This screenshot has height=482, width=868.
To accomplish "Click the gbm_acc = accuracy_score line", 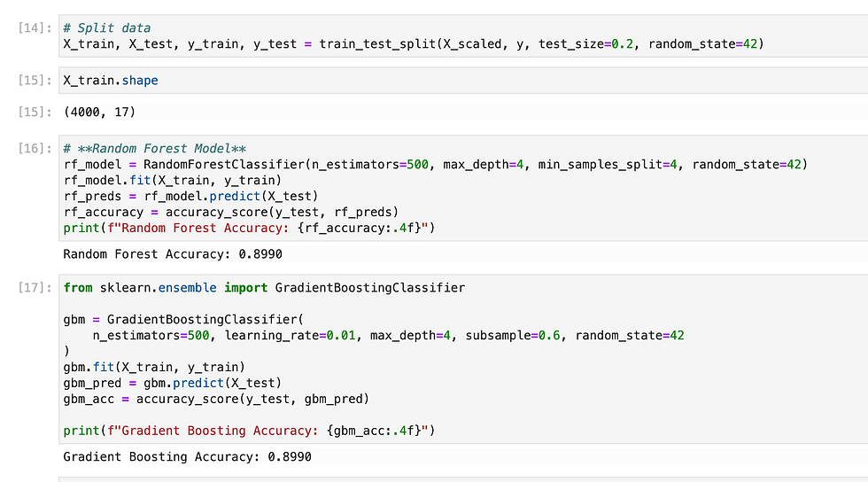I will click(216, 400).
